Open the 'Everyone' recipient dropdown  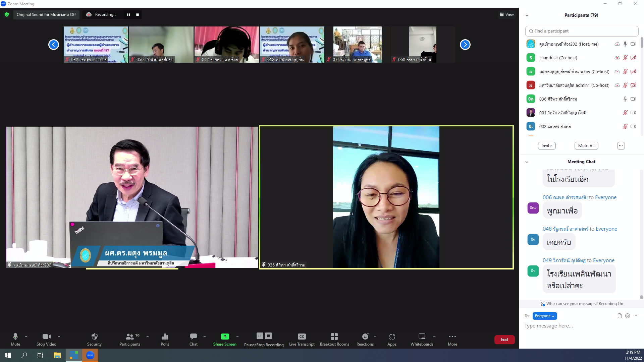tap(544, 316)
